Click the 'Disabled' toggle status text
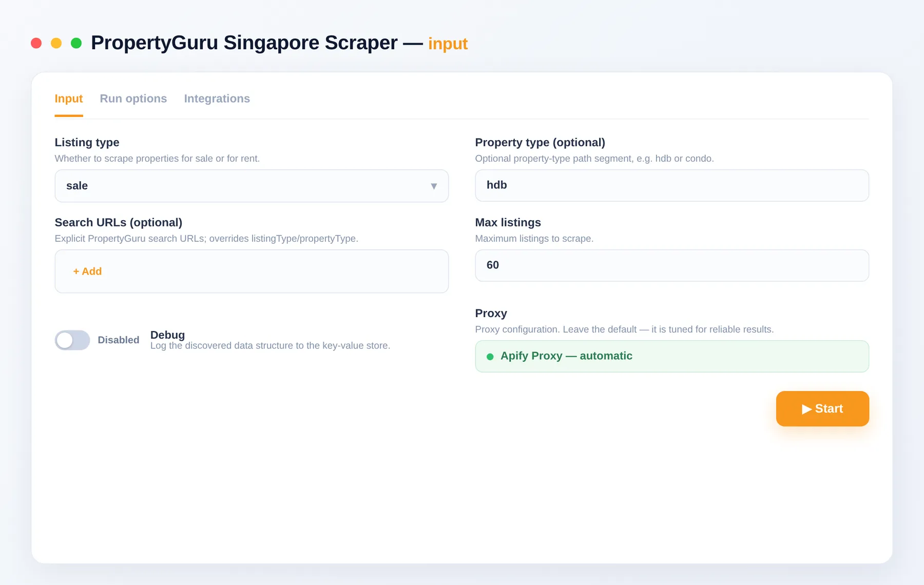 click(x=119, y=340)
